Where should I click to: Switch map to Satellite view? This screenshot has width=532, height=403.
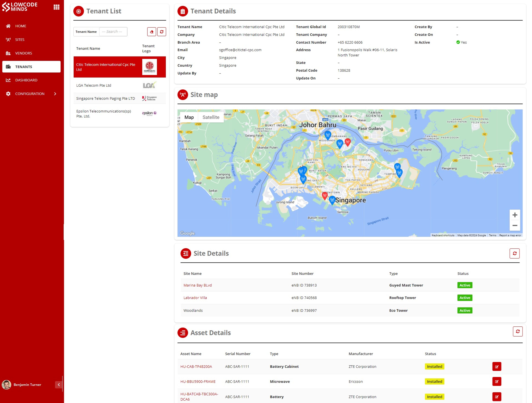click(x=211, y=117)
